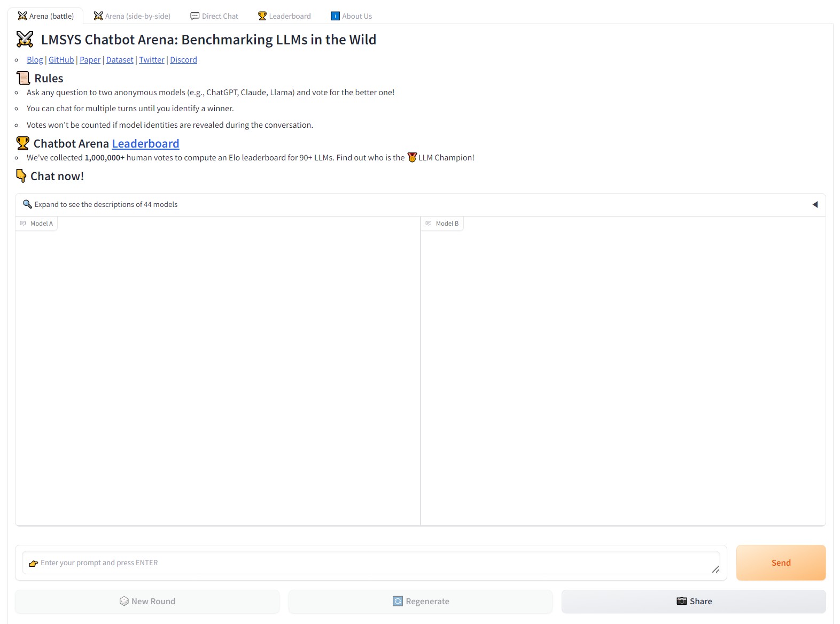
Task: Click the 'Rules' heading text
Action: pos(49,79)
